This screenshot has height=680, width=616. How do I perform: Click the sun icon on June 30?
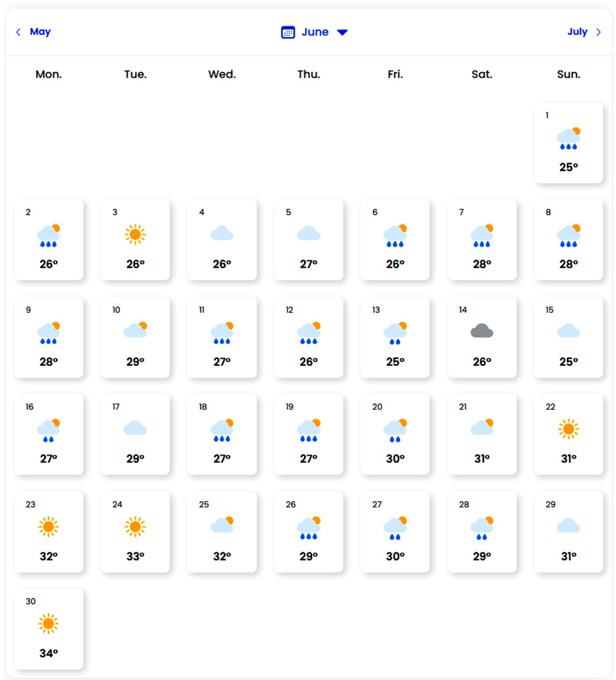click(x=48, y=624)
